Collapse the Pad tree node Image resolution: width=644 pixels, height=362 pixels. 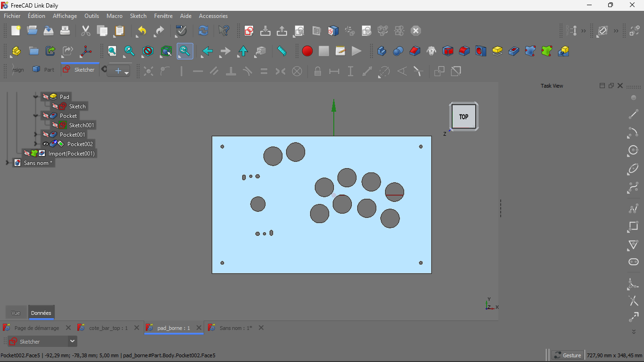35,97
